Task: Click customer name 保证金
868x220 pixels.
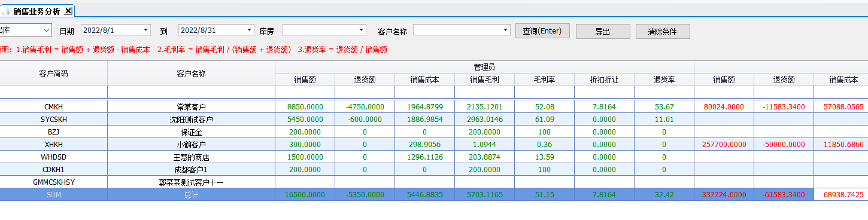Action: (x=192, y=132)
